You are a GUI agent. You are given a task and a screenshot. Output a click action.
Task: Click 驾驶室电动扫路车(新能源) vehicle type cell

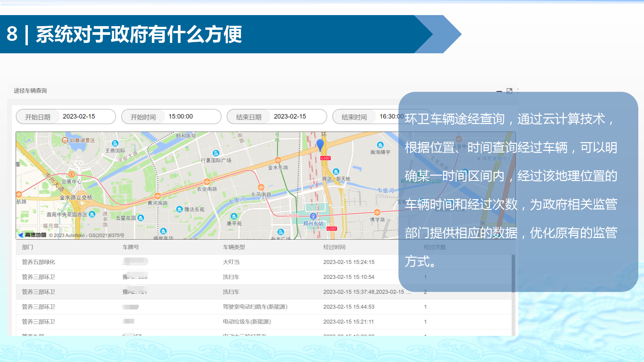pyautogui.click(x=255, y=307)
